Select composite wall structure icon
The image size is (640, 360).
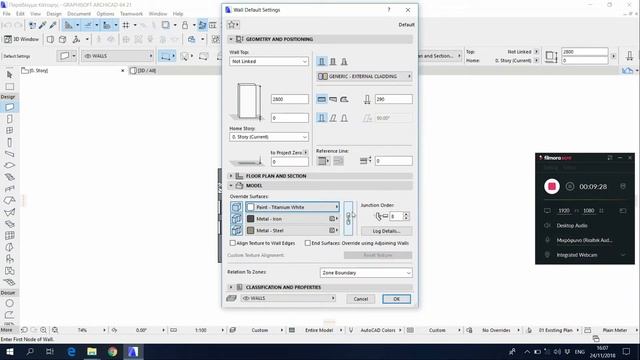click(x=333, y=62)
